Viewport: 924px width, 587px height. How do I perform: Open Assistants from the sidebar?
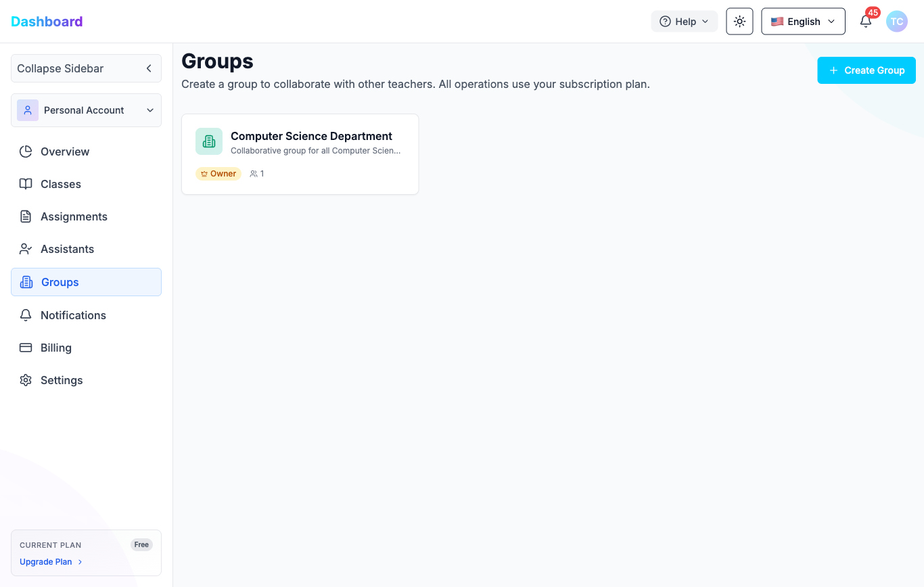tap(67, 249)
